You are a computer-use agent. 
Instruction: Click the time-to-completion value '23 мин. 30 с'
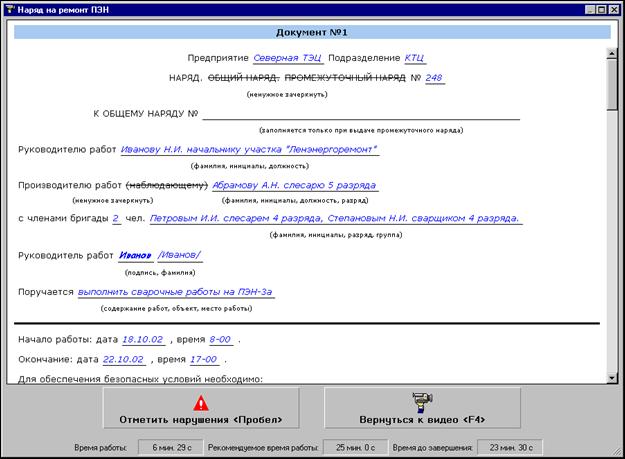(x=511, y=447)
